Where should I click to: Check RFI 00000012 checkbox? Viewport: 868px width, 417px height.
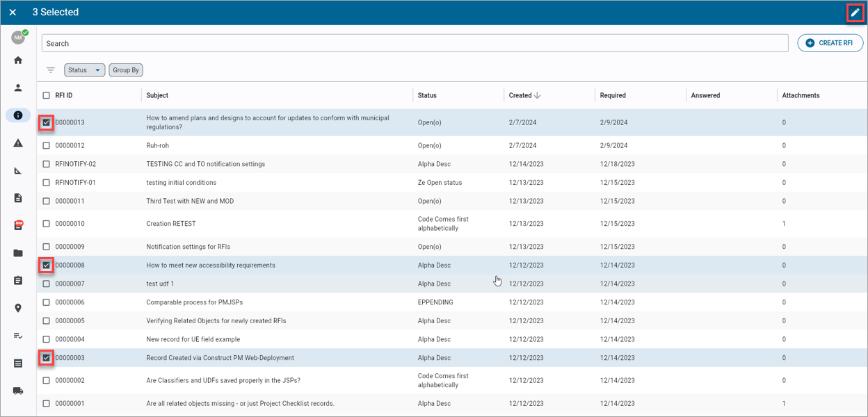tap(47, 146)
